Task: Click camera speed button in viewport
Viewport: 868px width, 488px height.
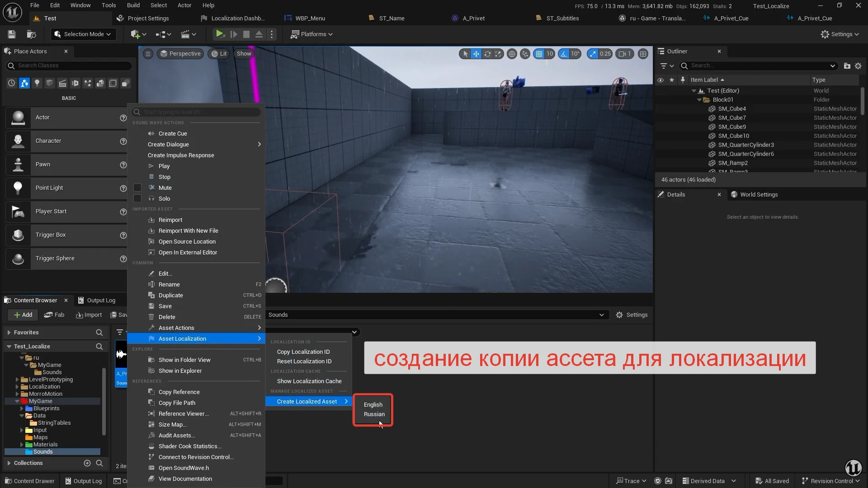Action: (x=625, y=54)
